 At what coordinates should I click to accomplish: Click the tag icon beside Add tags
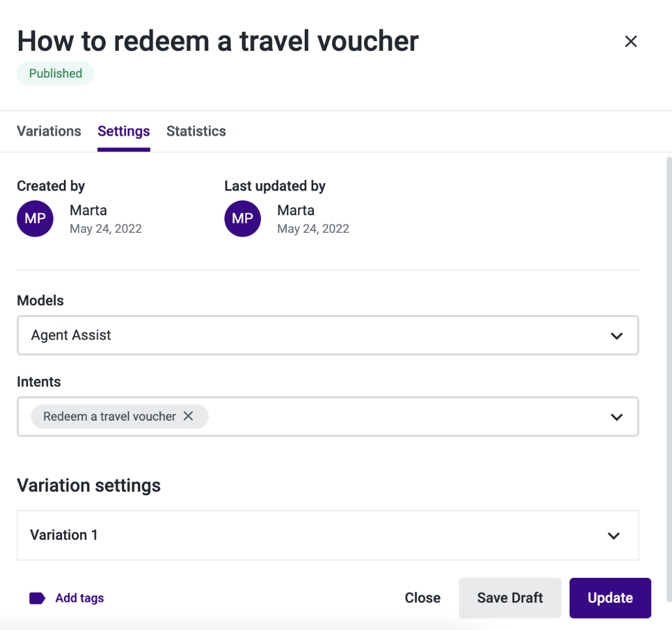click(x=37, y=598)
